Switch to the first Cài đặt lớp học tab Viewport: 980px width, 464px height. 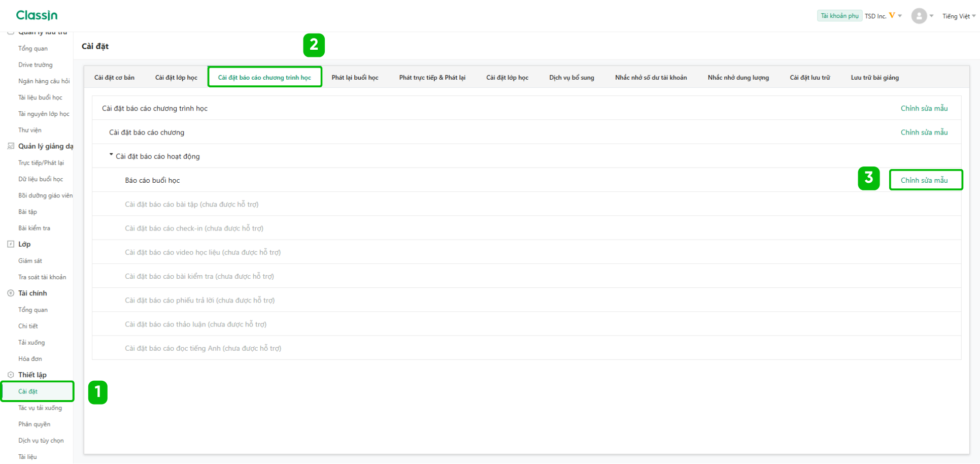(x=176, y=78)
